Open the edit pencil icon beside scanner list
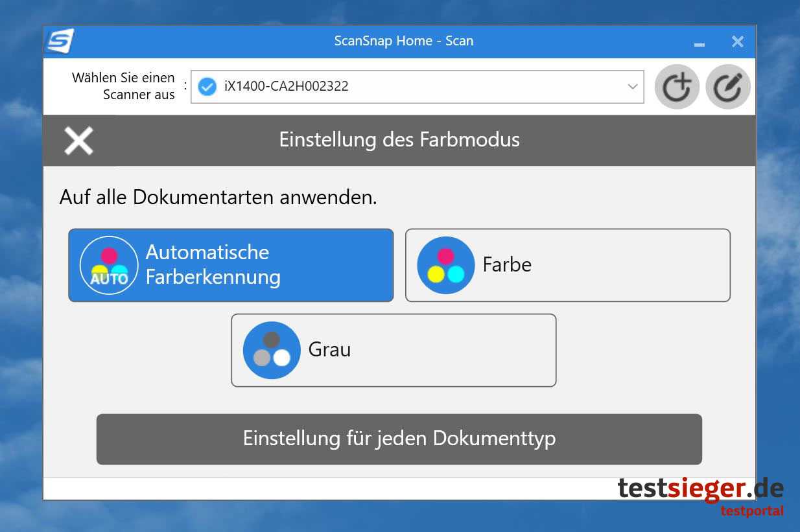This screenshot has height=532, width=800. (727, 87)
